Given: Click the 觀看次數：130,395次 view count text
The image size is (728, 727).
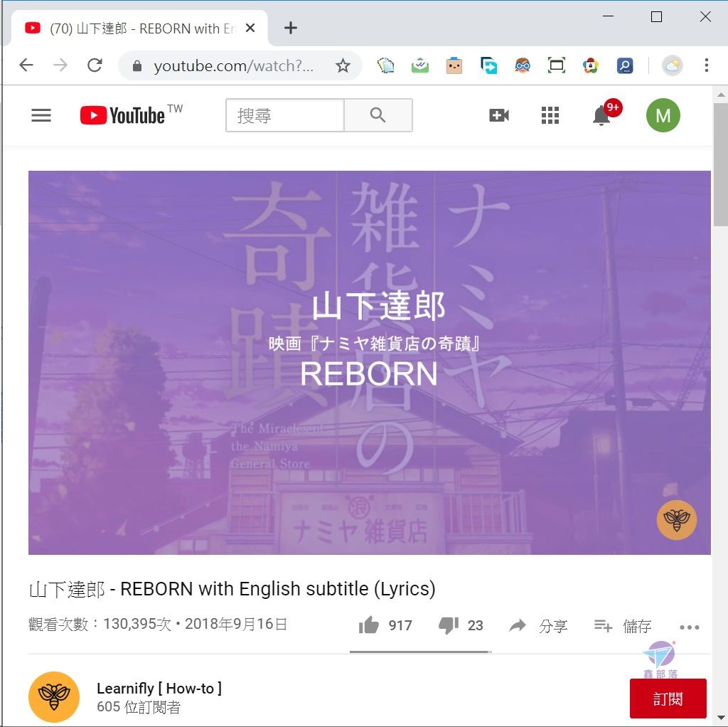Looking at the screenshot, I should coord(100,624).
